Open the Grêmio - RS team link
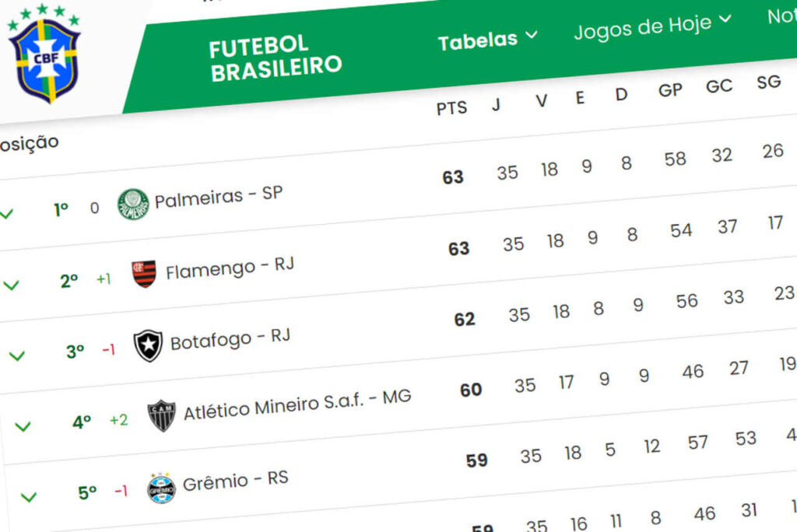The width and height of the screenshot is (797, 532). tap(235, 481)
